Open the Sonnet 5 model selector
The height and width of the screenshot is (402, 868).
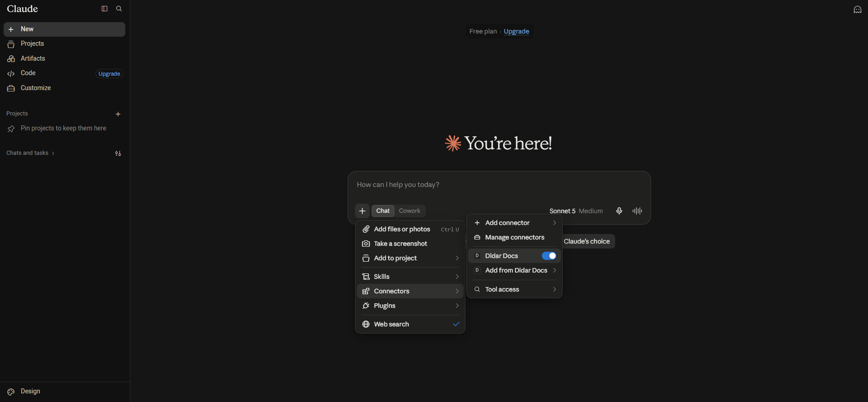pyautogui.click(x=576, y=211)
